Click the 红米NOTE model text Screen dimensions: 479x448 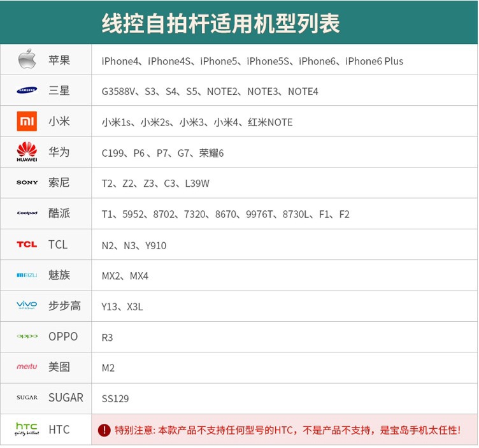tap(270, 122)
